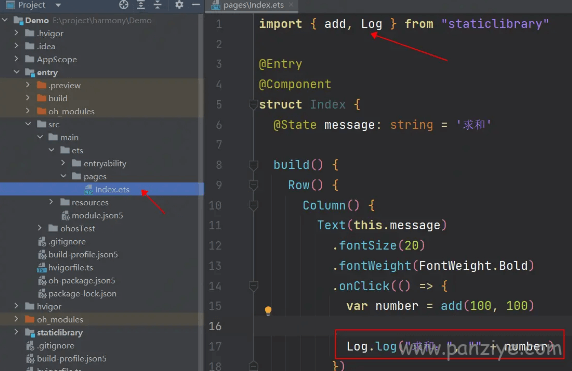Fold the struct Index block at line 5
This screenshot has height=371, width=572.
253,105
